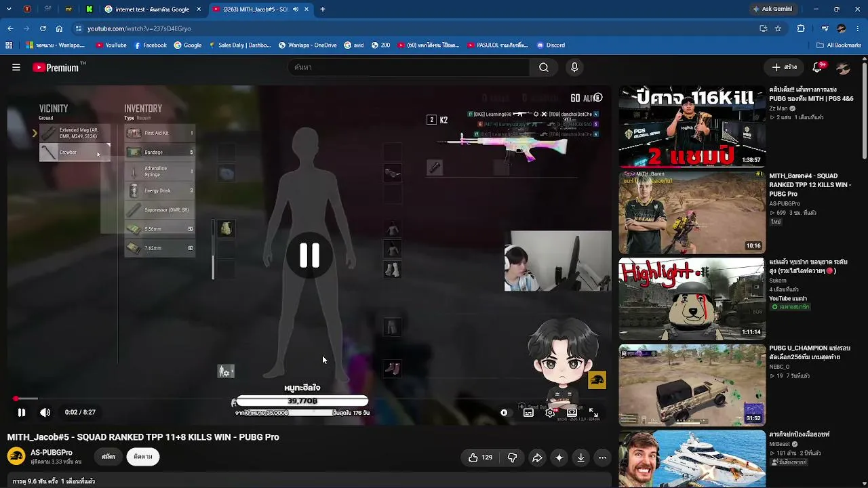The image size is (868, 488).
Task: Download the video with the download icon
Action: pyautogui.click(x=581, y=457)
